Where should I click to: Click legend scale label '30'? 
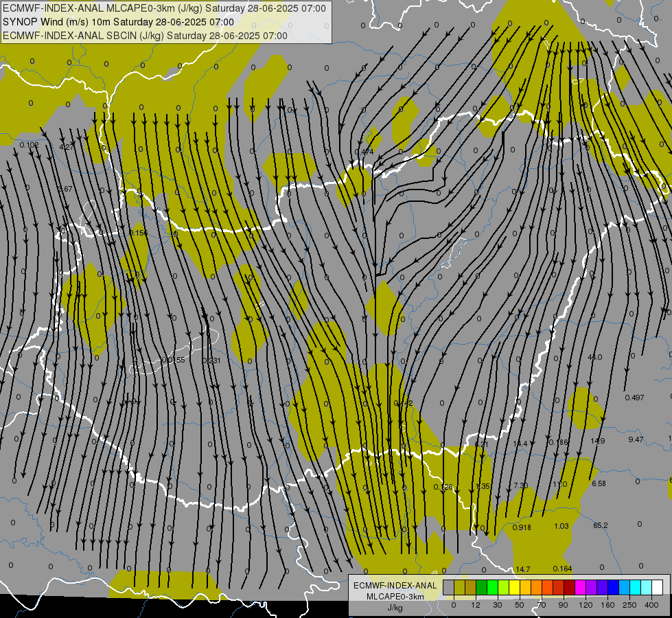coord(498,605)
